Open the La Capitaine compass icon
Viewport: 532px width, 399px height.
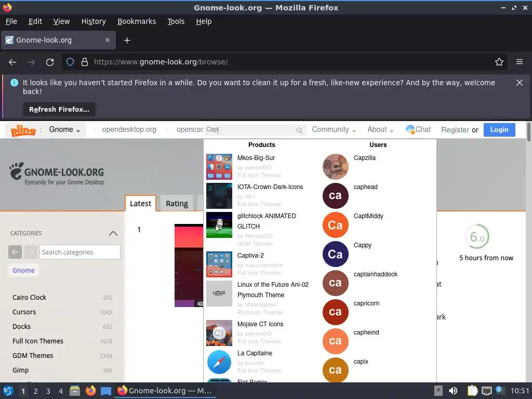coord(219,362)
